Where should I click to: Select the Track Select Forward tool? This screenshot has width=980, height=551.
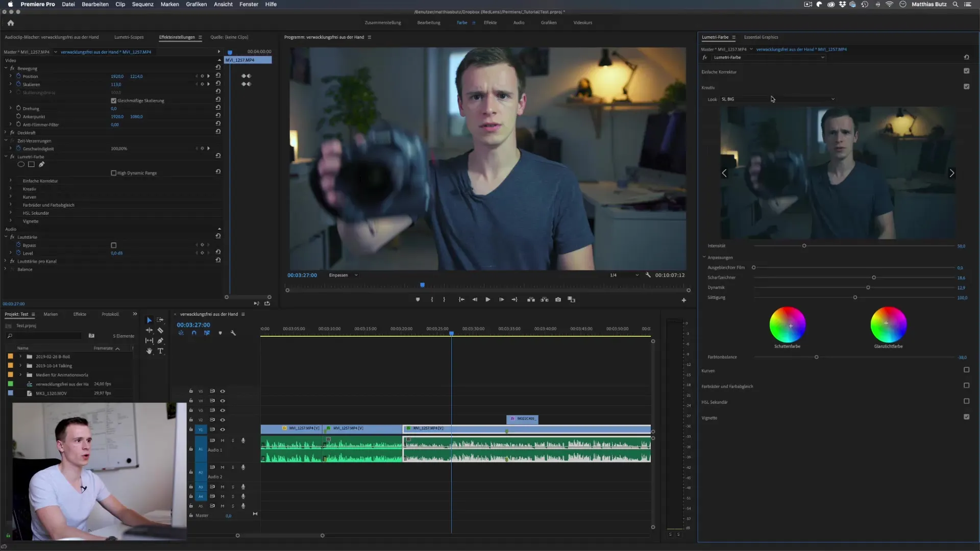click(160, 320)
